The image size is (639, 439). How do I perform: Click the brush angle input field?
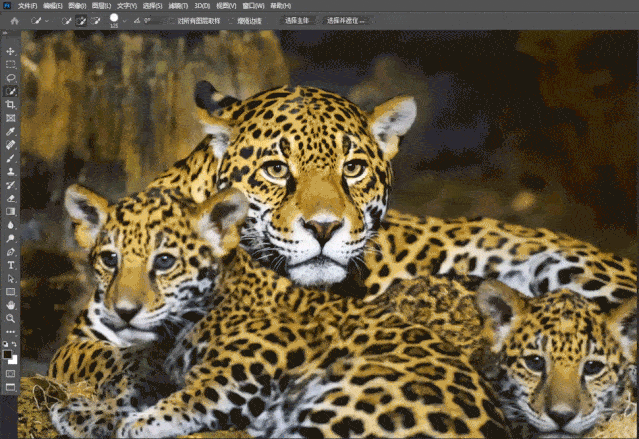[x=154, y=20]
